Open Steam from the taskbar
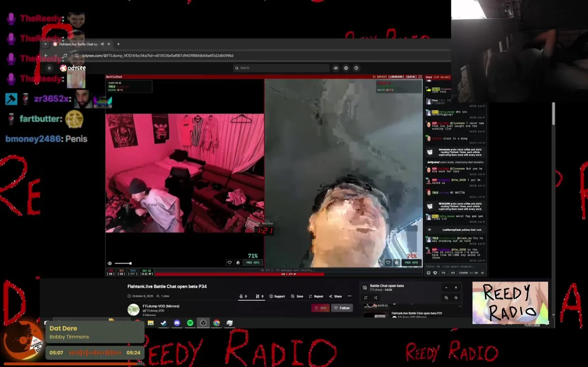Image resolution: width=588 pixels, height=367 pixels. tap(164, 323)
